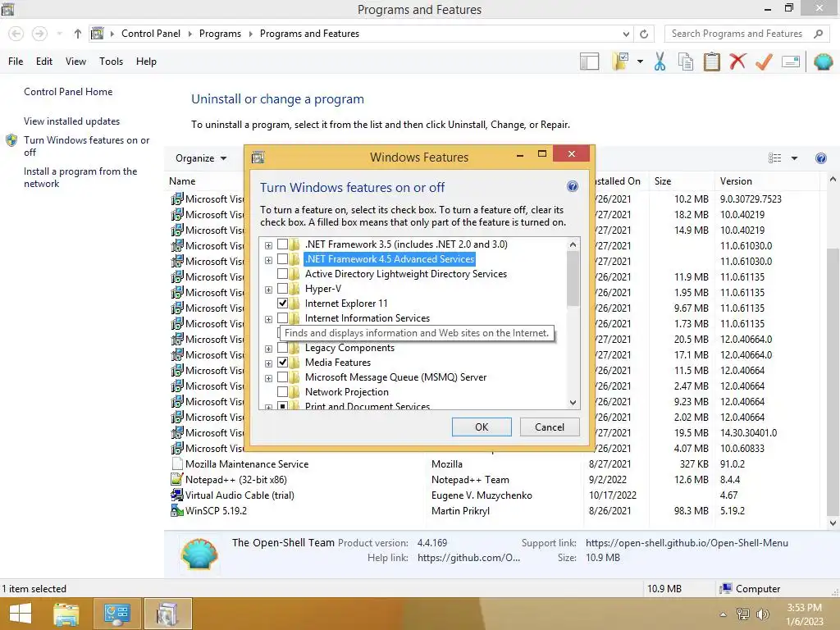
Task: Enable the Hyper-V checkbox
Action: pos(282,289)
